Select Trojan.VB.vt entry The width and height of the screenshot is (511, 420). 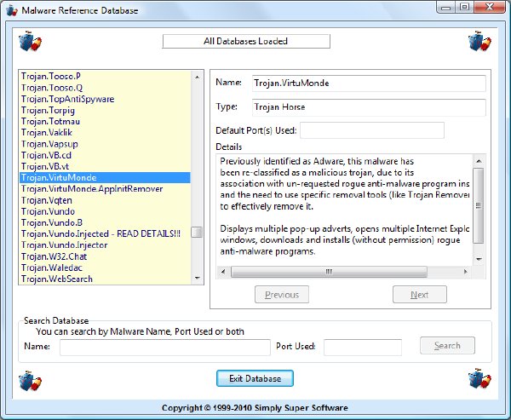[105, 166]
